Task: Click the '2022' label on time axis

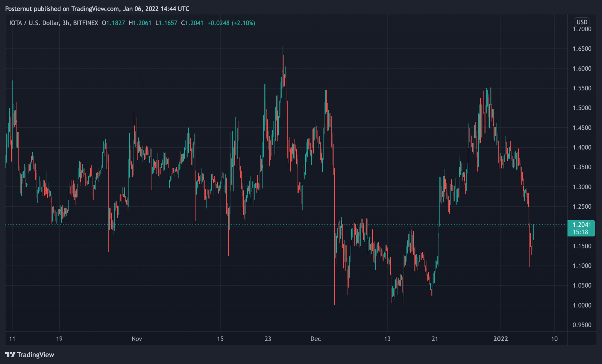Action: 501,339
